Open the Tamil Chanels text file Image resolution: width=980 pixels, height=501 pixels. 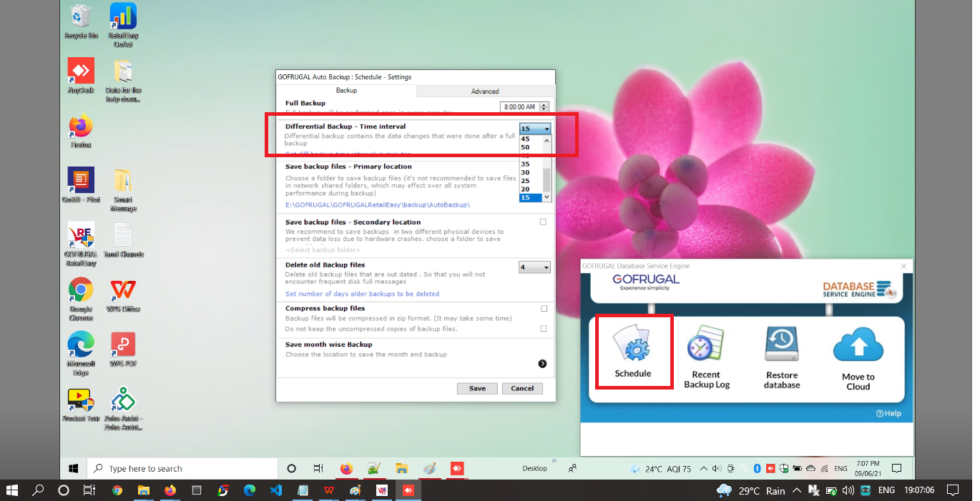pyautogui.click(x=123, y=240)
